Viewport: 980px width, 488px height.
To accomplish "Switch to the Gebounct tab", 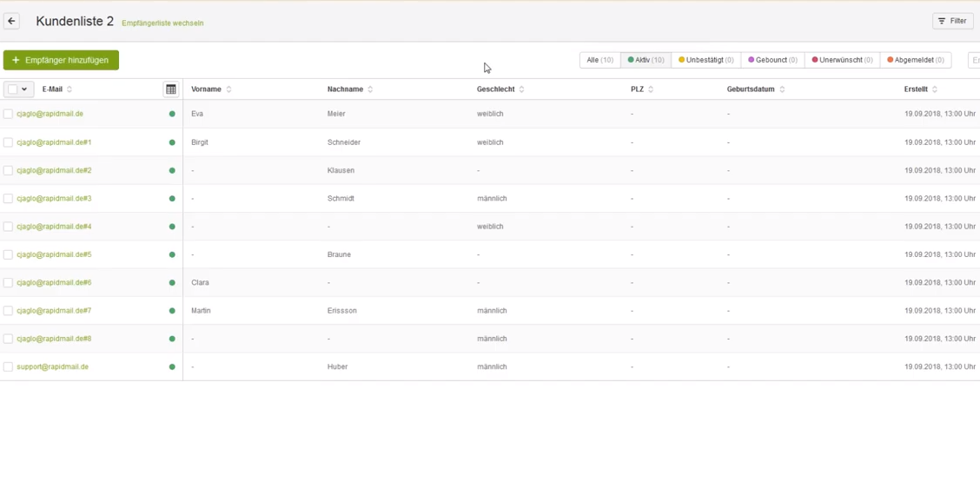I will pos(772,60).
